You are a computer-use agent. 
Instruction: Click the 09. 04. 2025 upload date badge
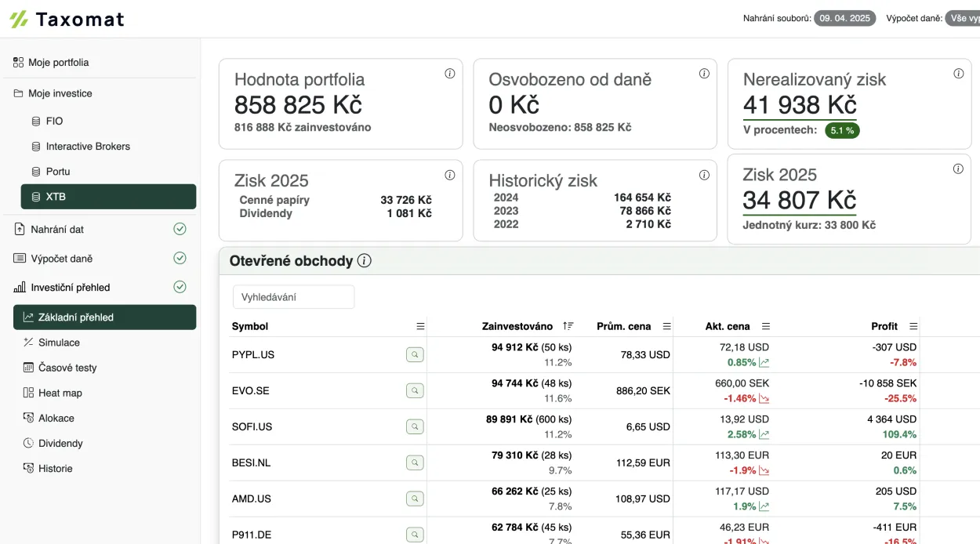[x=845, y=18]
